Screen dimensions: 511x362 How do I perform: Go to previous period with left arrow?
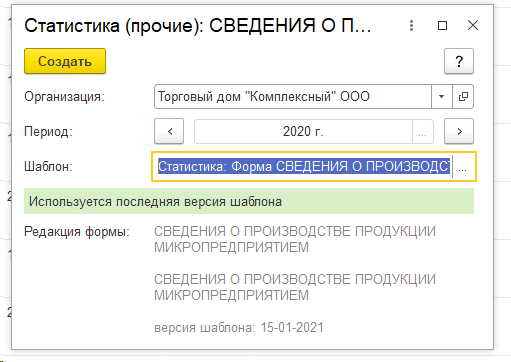tap(169, 131)
